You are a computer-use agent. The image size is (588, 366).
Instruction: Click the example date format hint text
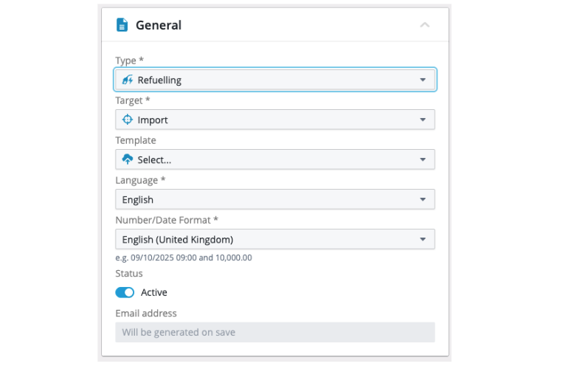point(184,258)
